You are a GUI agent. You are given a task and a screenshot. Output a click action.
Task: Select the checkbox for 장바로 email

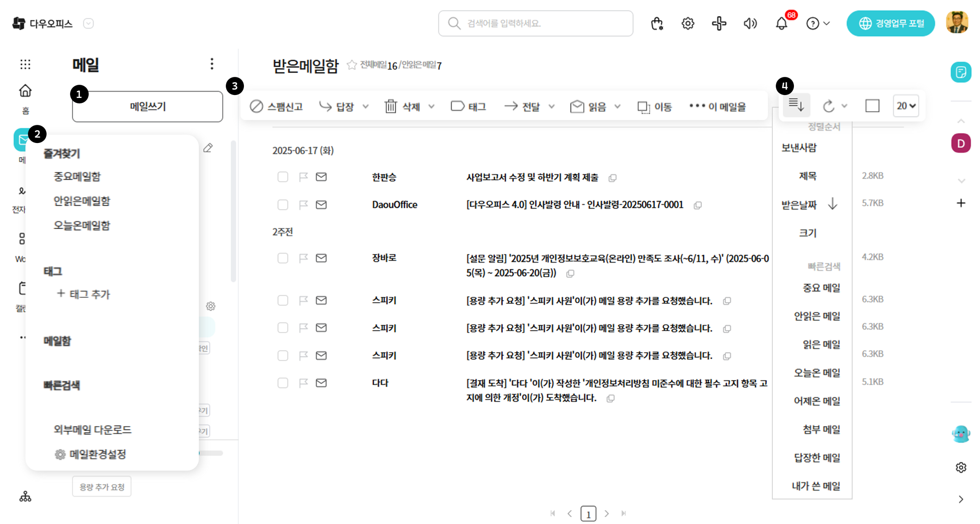click(283, 258)
